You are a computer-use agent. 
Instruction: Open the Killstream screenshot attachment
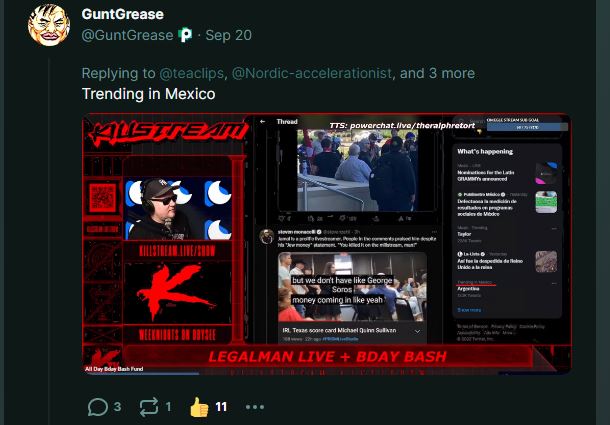coord(327,244)
